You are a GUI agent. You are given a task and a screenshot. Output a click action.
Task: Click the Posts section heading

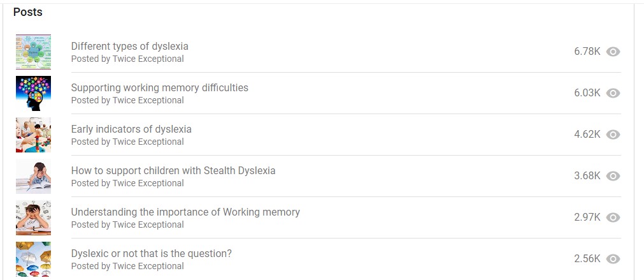pos(27,12)
